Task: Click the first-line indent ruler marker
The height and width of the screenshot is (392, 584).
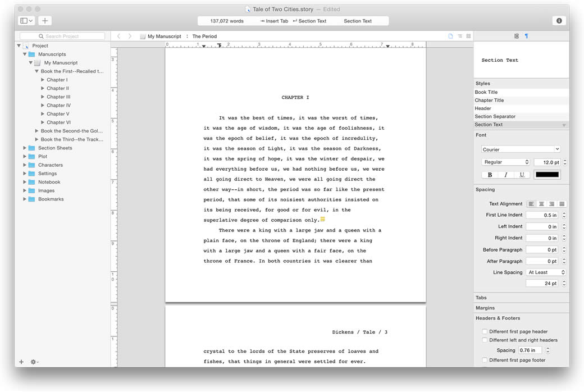Action: (220, 45)
